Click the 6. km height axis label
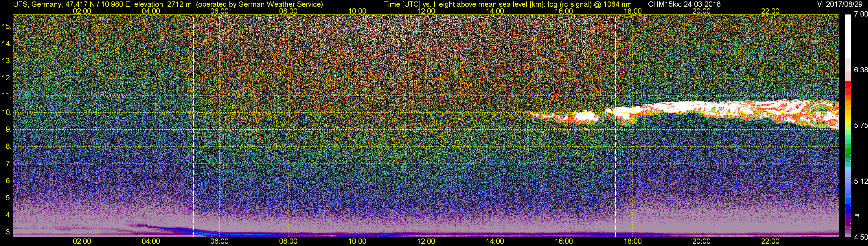 [x=9, y=181]
